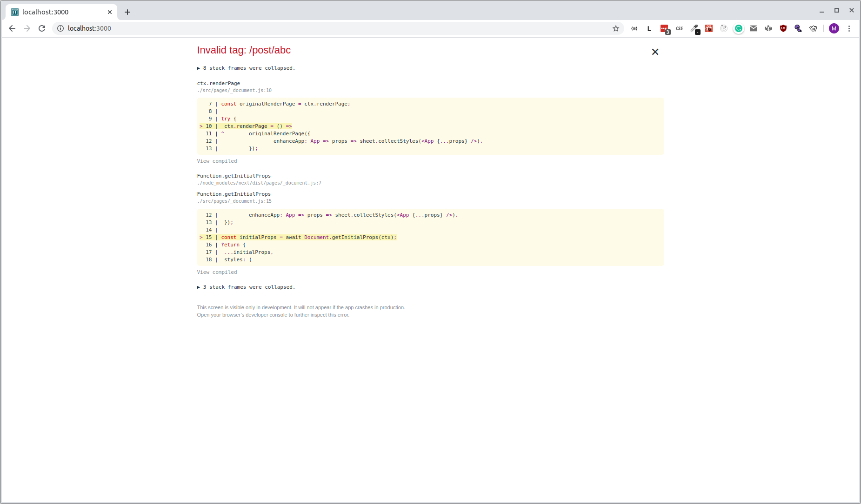Open the mail envelope extension
Screen dimensions: 861x504
coord(754,28)
